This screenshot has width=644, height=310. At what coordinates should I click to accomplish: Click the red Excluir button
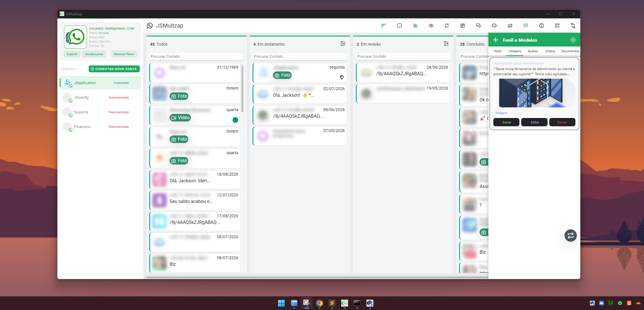click(562, 122)
